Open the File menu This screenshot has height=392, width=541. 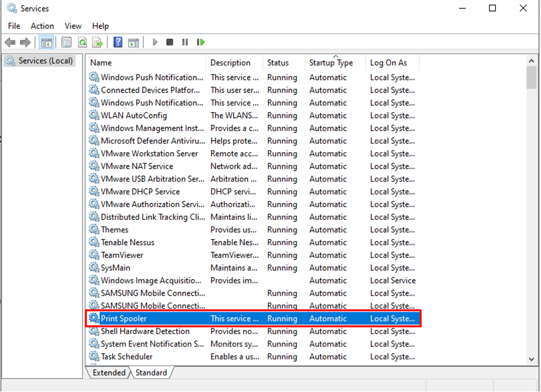click(14, 26)
